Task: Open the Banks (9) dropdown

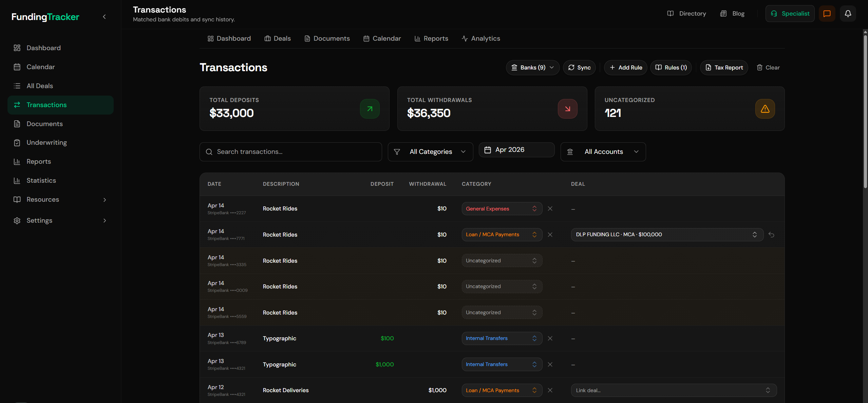Action: tap(532, 67)
